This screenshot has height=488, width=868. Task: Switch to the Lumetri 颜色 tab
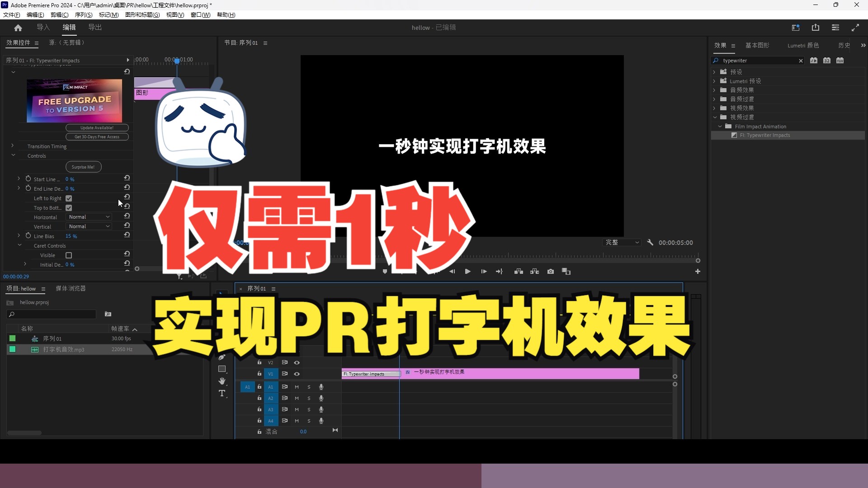click(803, 45)
